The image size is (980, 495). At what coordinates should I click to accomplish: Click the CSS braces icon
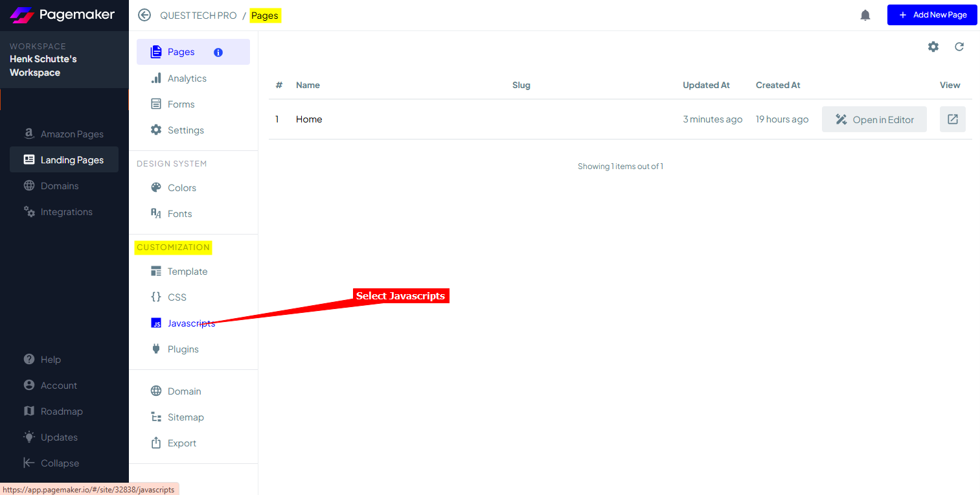(x=156, y=297)
